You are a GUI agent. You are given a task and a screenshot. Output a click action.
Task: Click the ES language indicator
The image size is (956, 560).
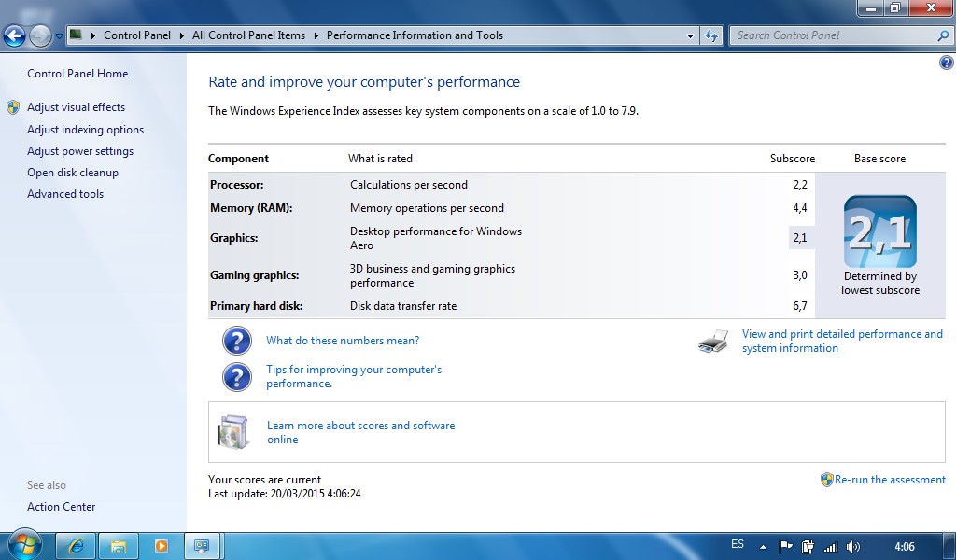[738, 544]
